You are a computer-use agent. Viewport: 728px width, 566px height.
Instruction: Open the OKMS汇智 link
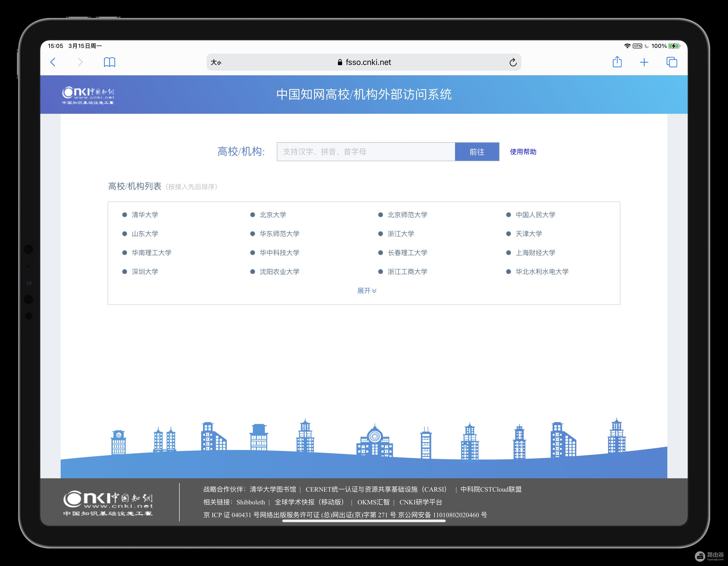coord(373,502)
